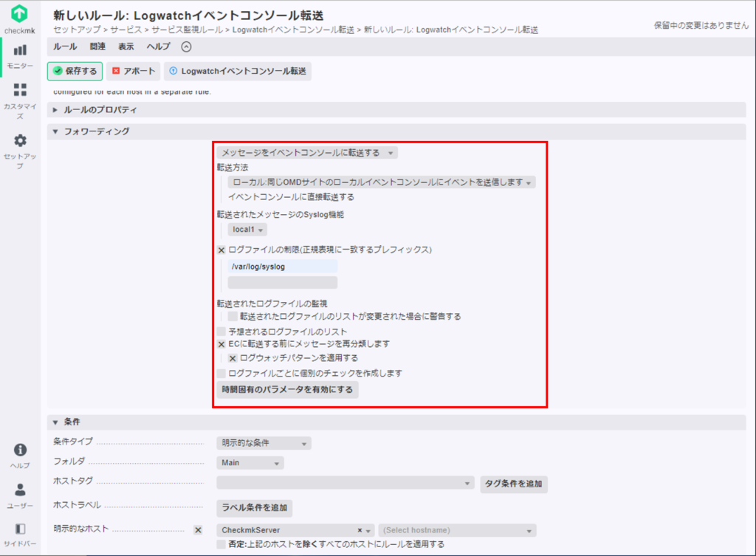The image size is (756, 556).
Task: Click the empty log file input field
Action: click(x=283, y=283)
